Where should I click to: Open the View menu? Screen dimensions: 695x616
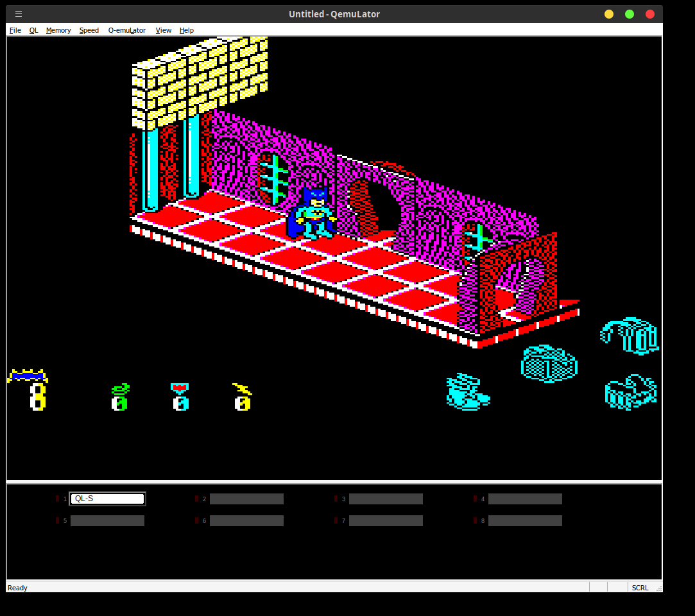coord(163,30)
